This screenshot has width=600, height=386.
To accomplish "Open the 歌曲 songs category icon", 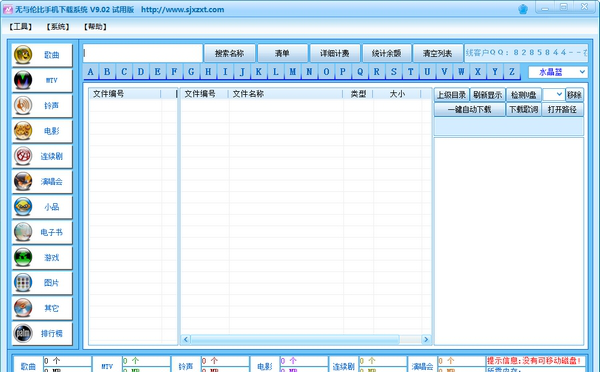I will 23,55.
